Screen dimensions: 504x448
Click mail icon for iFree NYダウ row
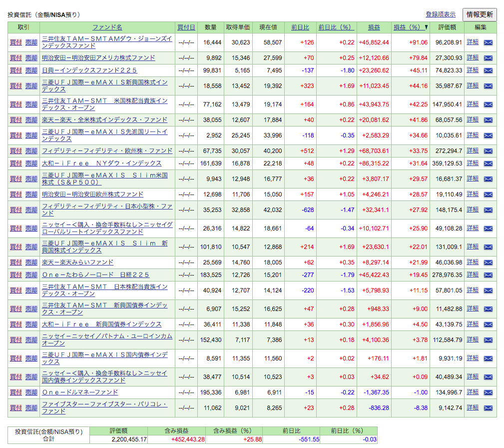click(x=488, y=163)
